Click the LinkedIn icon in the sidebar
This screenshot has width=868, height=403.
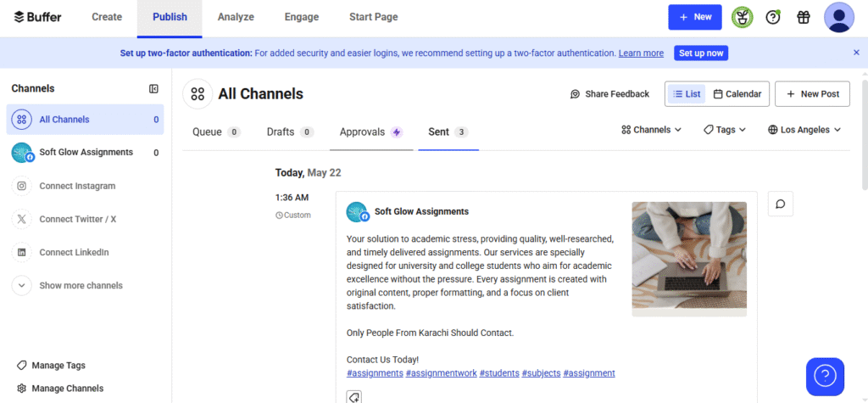point(21,252)
